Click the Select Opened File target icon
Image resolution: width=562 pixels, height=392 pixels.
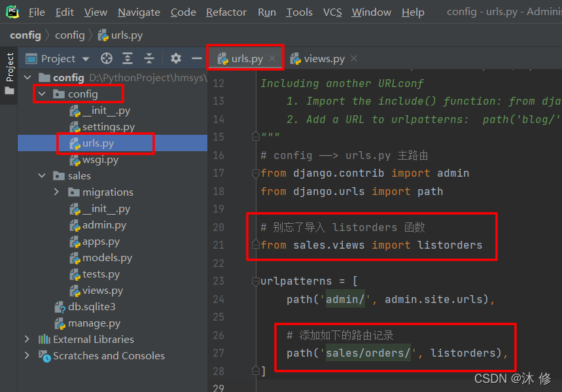point(107,58)
